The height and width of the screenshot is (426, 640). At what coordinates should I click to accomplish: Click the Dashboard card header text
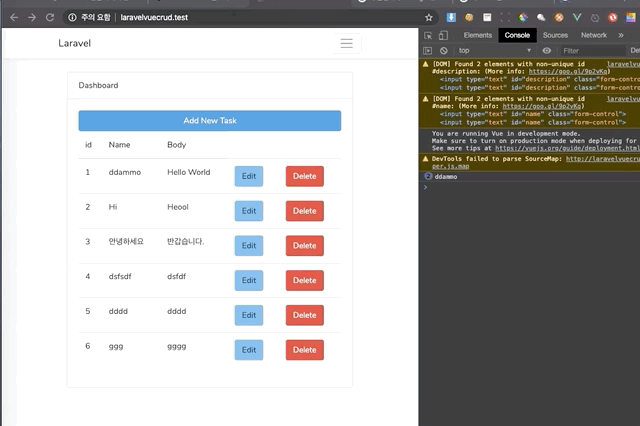pos(98,85)
